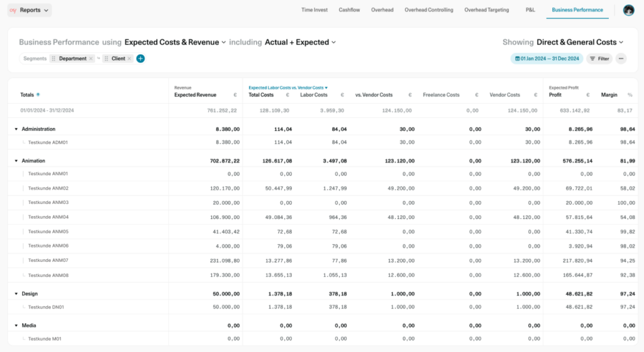Select the Testkunde ANM01 row
The width and height of the screenshot is (644, 352).
coord(323,174)
